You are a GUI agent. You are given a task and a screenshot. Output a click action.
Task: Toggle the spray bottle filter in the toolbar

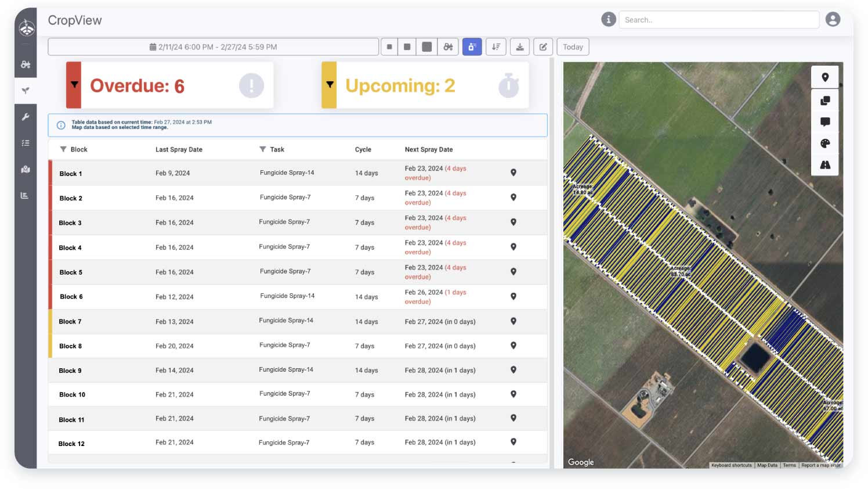click(x=472, y=46)
